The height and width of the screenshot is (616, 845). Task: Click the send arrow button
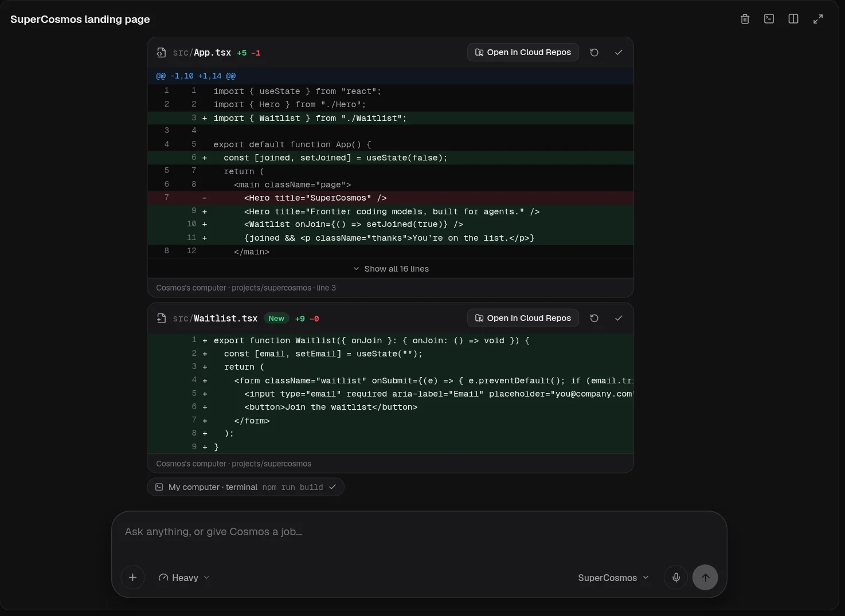[705, 578]
